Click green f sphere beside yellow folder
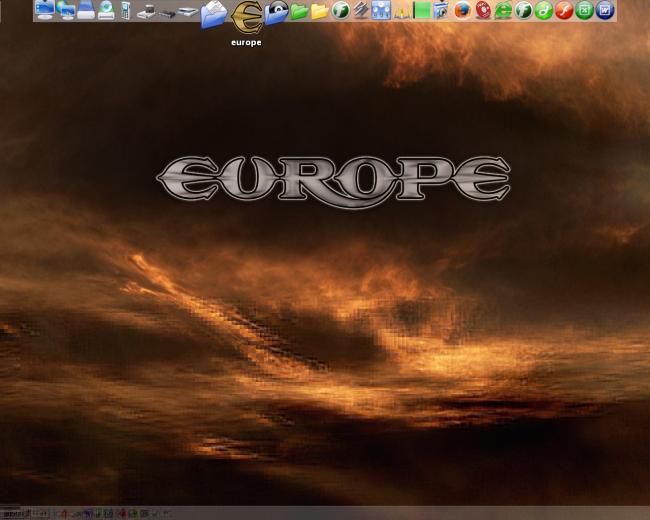Image resolution: width=650 pixels, height=520 pixels. [340, 10]
